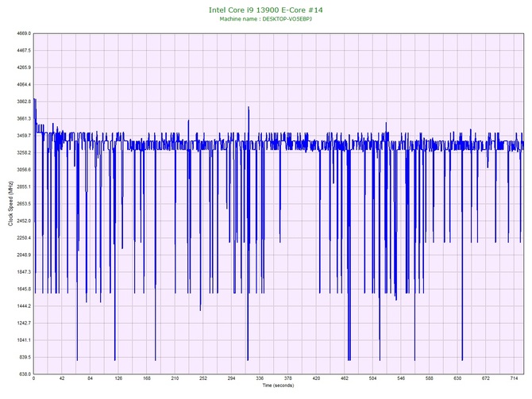The width and height of the screenshot is (532, 399).
Task: Click the 3862.8 y-axis value
Action: pos(24,102)
